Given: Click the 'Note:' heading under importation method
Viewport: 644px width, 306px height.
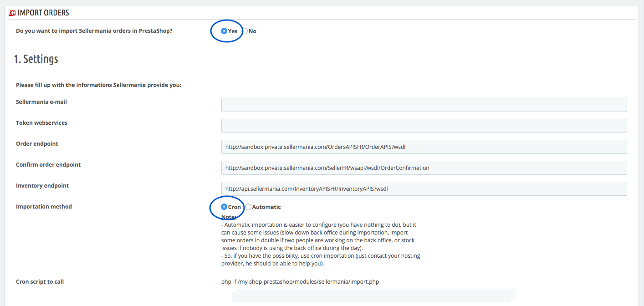Looking at the screenshot, I should (229, 217).
